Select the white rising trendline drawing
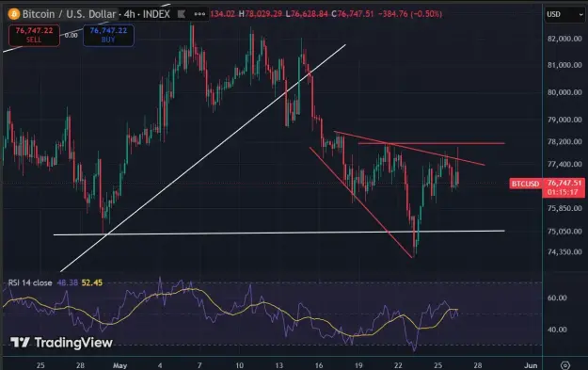588x370 pixels. (x=203, y=158)
